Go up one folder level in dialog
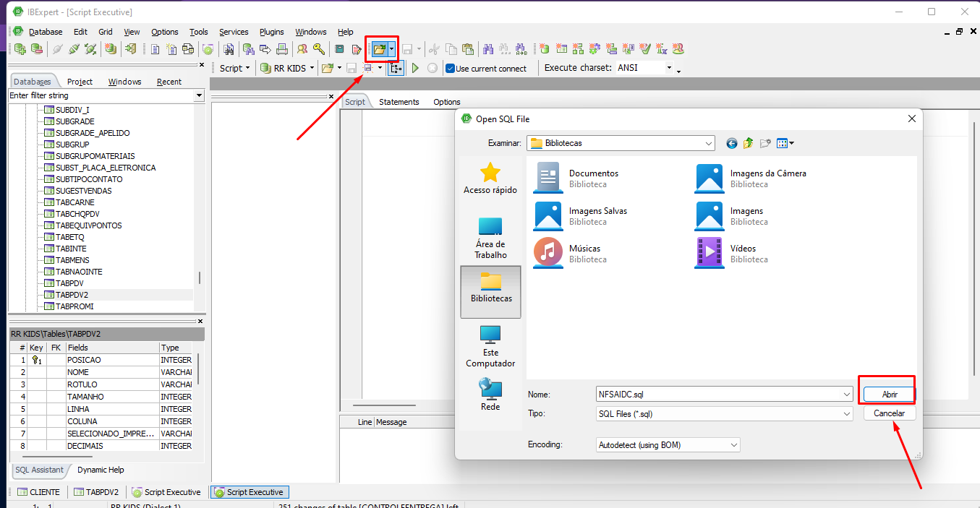 click(749, 143)
